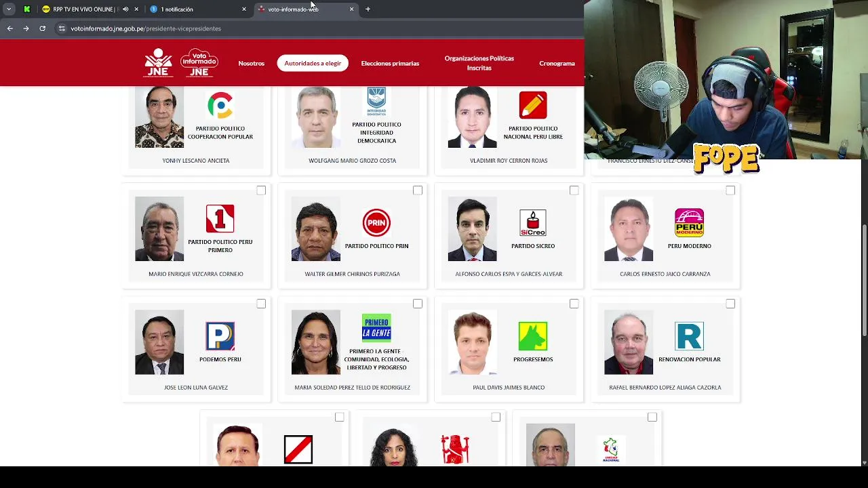Click the PERU MODERNO party name

690,246
